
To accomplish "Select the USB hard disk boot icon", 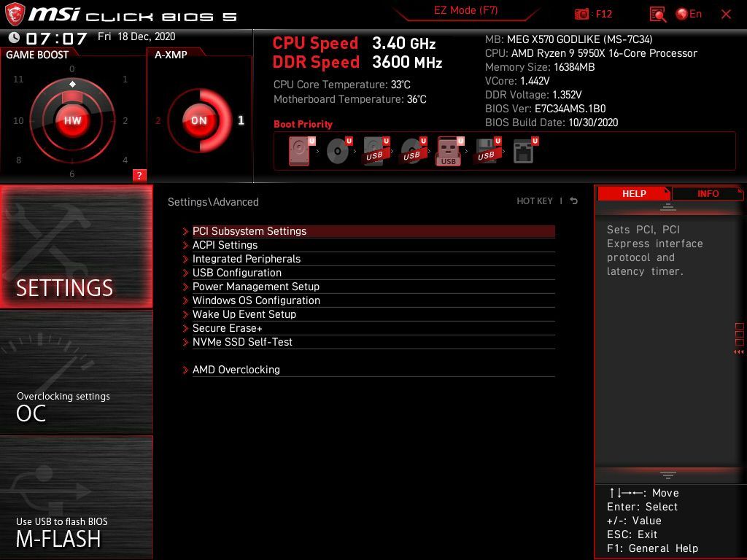I will coord(376,152).
